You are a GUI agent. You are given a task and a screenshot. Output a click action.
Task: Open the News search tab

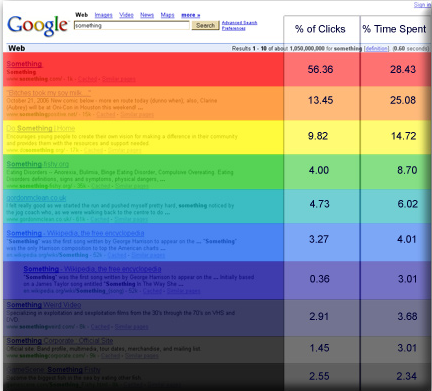click(x=147, y=15)
